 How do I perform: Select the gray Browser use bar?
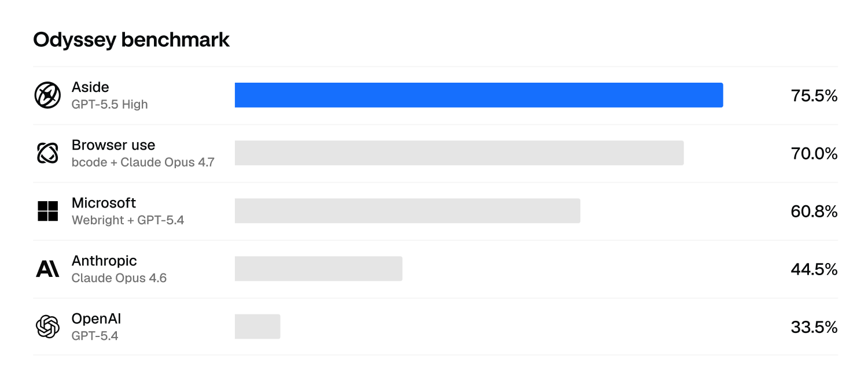coord(459,153)
